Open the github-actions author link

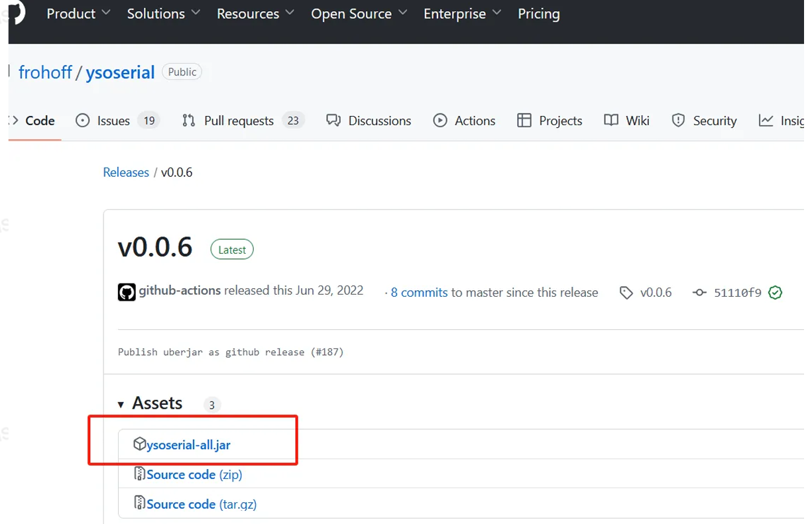point(180,290)
